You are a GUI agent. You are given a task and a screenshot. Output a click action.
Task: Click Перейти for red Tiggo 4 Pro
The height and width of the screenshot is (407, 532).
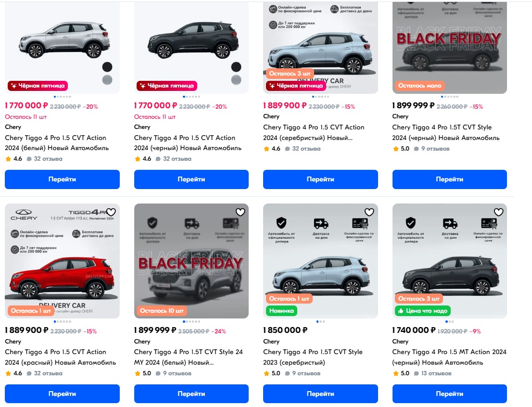tap(62, 394)
